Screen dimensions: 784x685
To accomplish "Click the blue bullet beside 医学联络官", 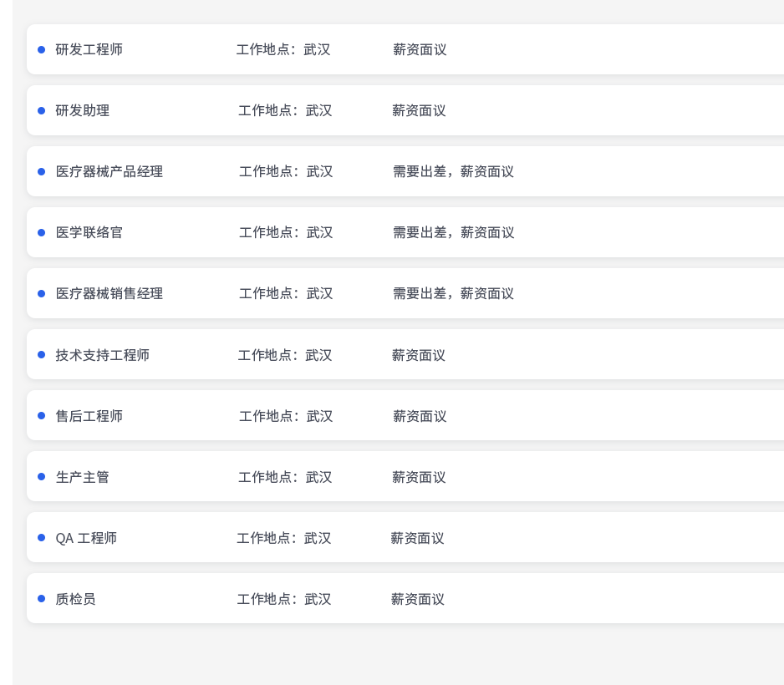I will (x=41, y=232).
